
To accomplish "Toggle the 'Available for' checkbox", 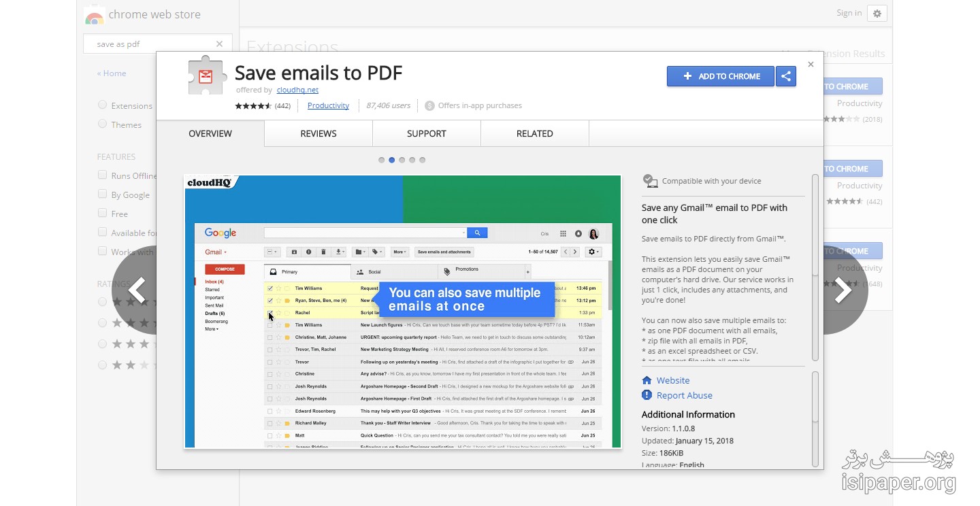I will pos(102,232).
